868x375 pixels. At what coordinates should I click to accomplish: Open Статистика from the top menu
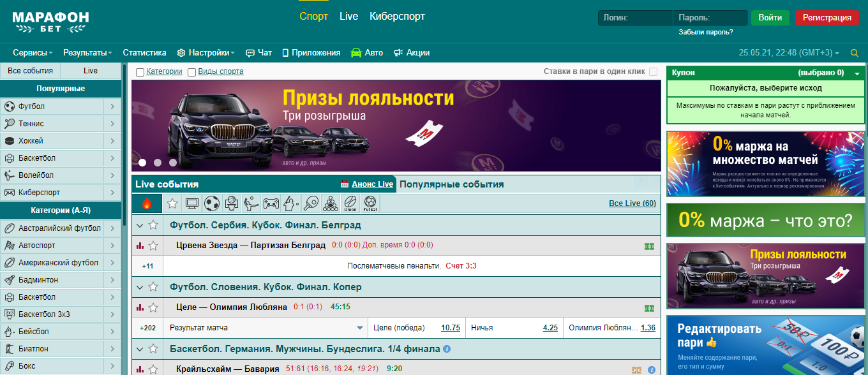point(144,53)
